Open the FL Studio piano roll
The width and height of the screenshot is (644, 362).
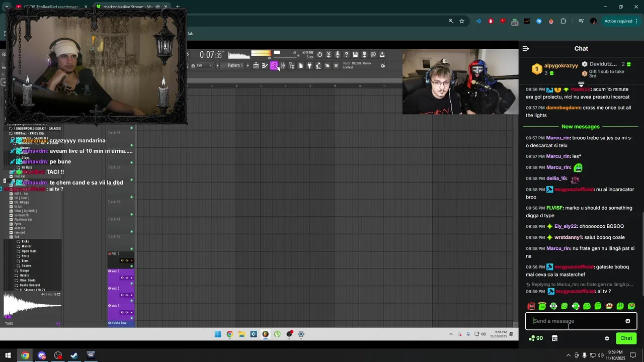point(265,65)
